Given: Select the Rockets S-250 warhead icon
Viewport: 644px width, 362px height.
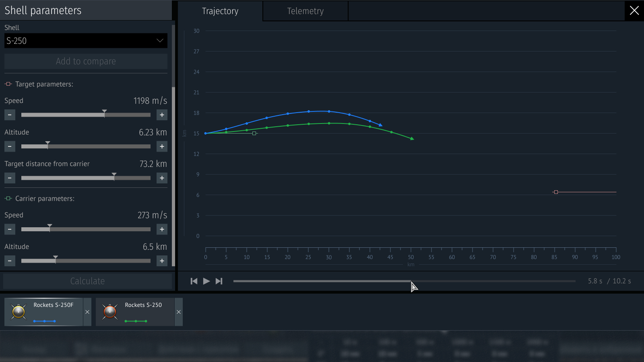Looking at the screenshot, I should [110, 312].
